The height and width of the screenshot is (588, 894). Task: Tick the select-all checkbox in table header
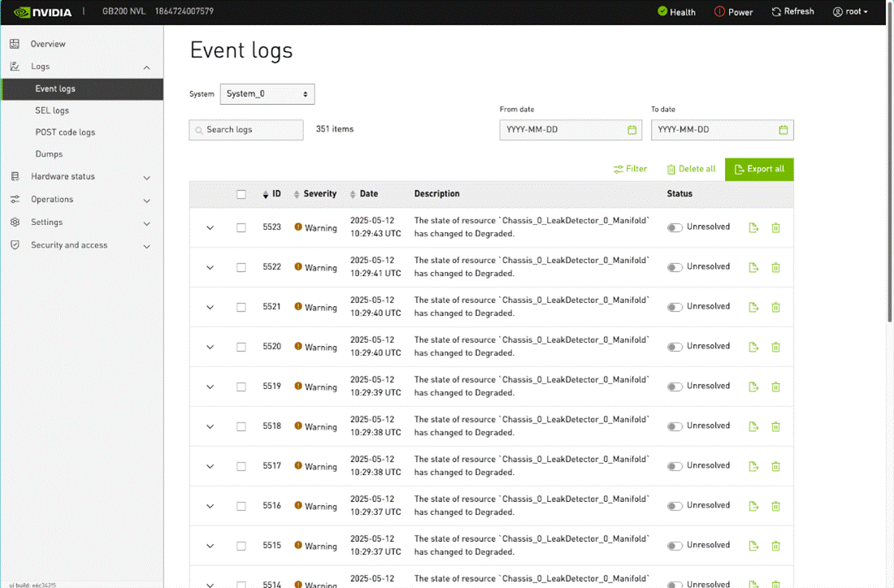click(x=241, y=195)
